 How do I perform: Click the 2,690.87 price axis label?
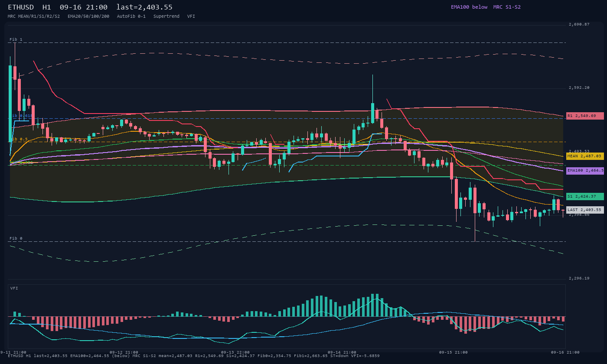click(579, 24)
